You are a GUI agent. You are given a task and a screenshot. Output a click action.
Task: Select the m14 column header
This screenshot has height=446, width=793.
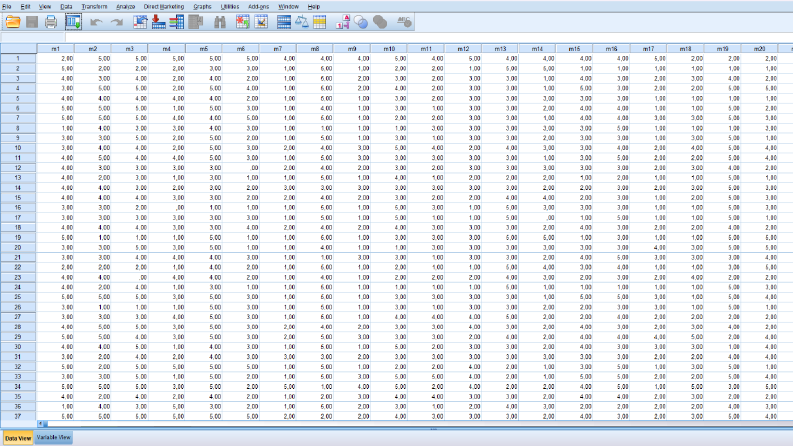[x=537, y=49]
